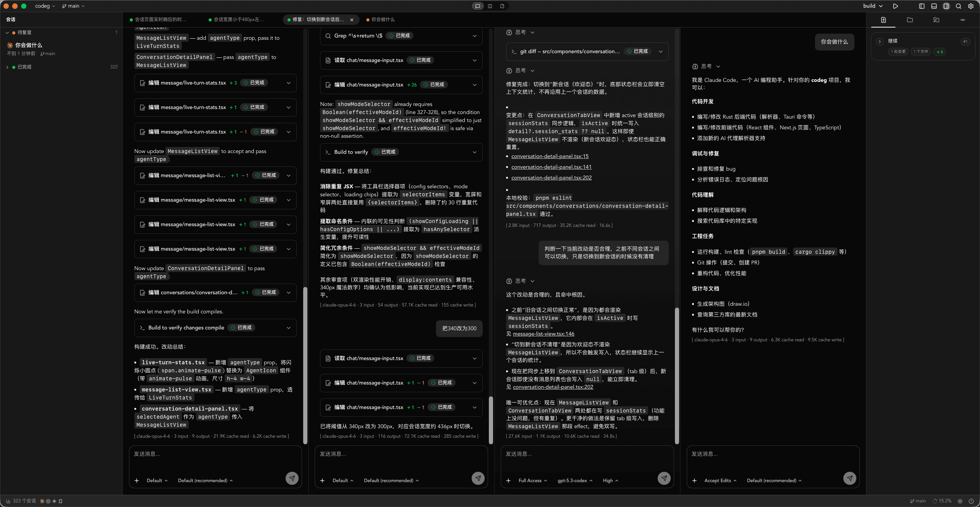This screenshot has width=980, height=507.
Task: Click the 你会做什么 suggestion button
Action: [x=835, y=42]
